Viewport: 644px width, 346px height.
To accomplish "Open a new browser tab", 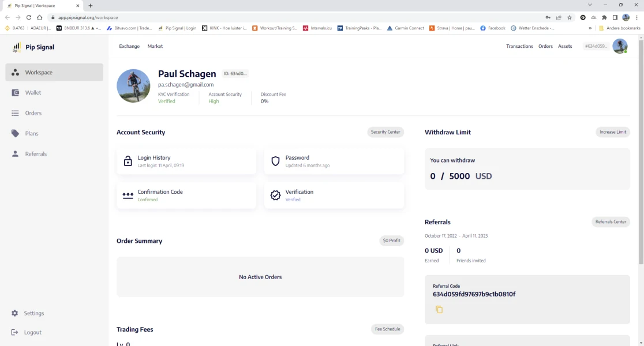I will point(91,6).
